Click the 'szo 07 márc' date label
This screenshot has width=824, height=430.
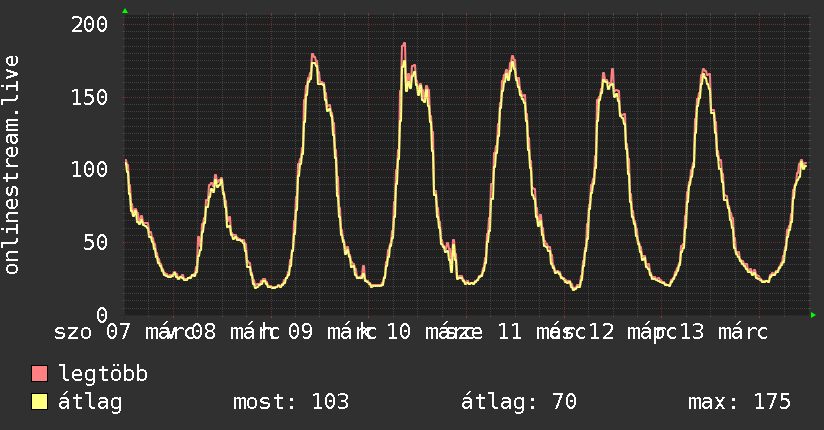[x=124, y=332]
